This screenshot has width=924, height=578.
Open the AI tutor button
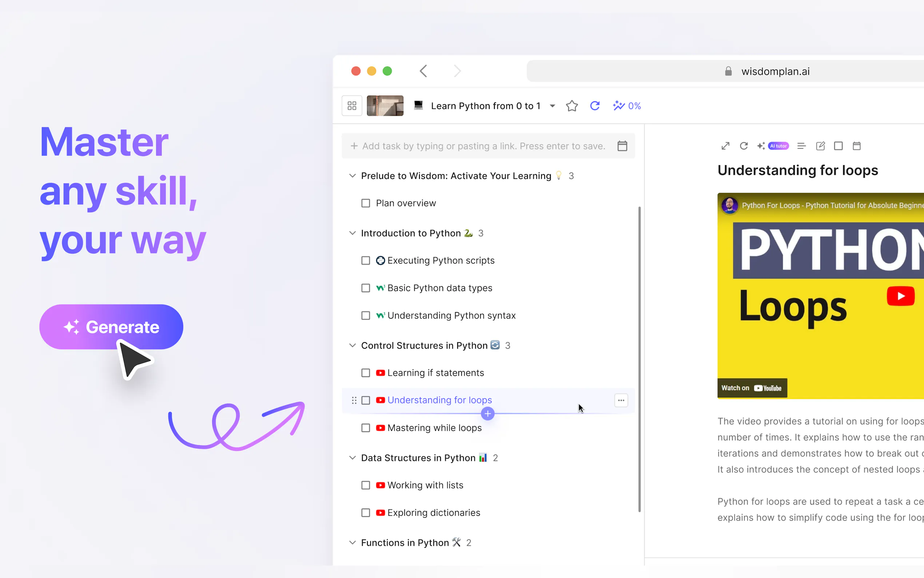[778, 146]
